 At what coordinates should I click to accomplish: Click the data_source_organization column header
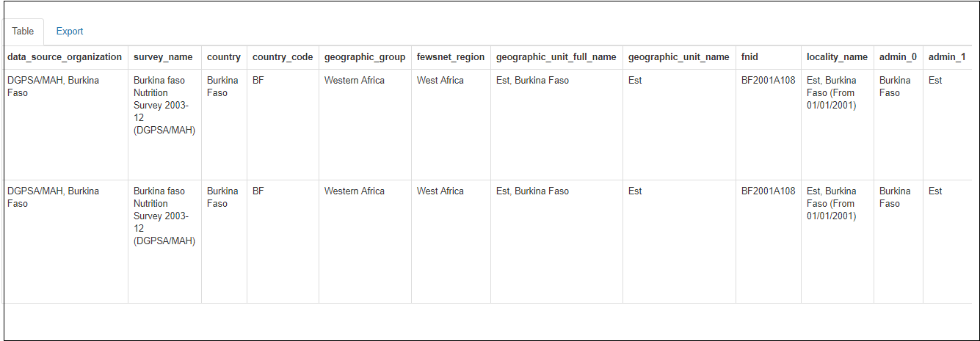click(x=65, y=57)
